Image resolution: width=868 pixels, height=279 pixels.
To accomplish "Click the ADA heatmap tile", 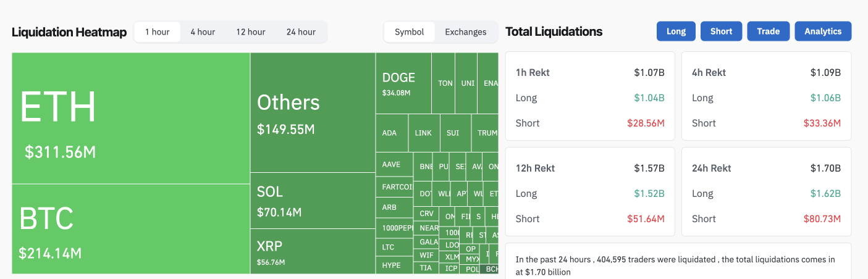I will tap(392, 133).
